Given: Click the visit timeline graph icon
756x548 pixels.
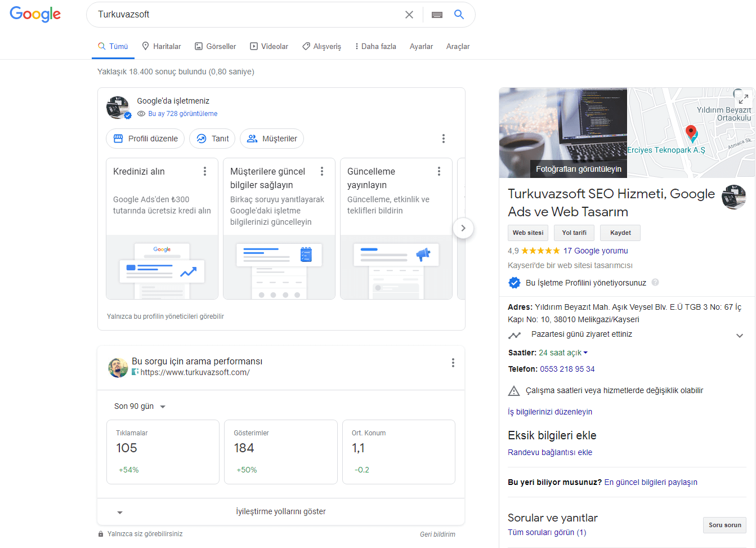Looking at the screenshot, I should click(x=515, y=335).
